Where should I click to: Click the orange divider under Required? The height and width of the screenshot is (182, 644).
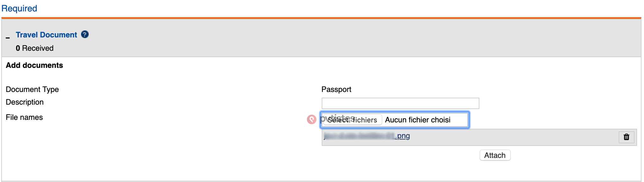click(x=321, y=18)
